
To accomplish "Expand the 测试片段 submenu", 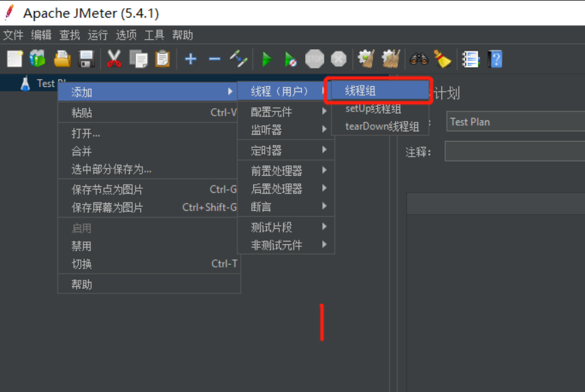I will coord(286,227).
